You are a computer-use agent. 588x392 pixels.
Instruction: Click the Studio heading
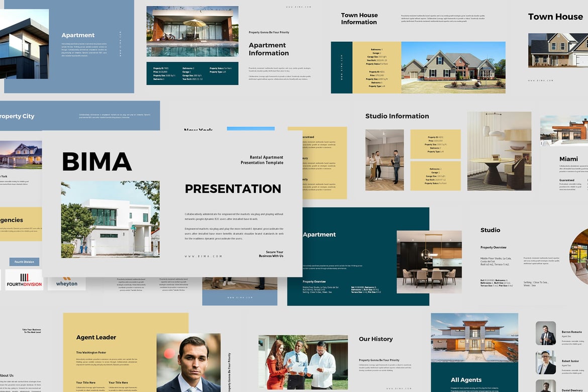(490, 230)
